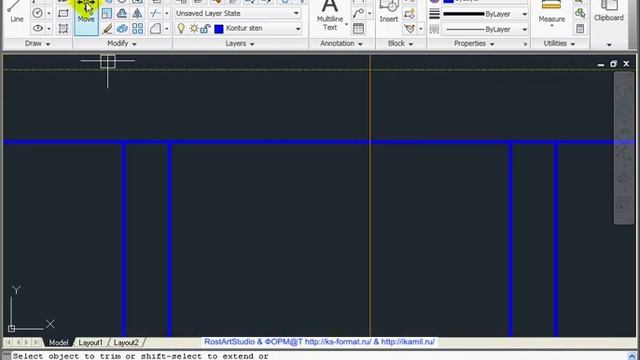Jump to last layout tab arrow
Screen dimensions: 640x360
pos(36,342)
